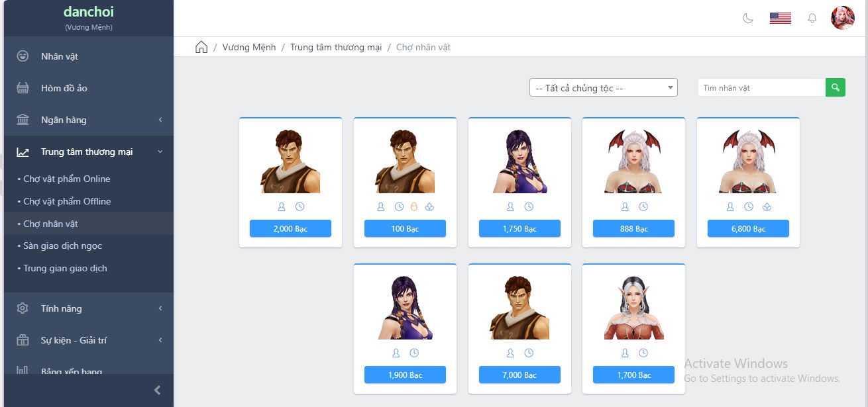
Task: Click the green search button icon
Action: [x=836, y=87]
